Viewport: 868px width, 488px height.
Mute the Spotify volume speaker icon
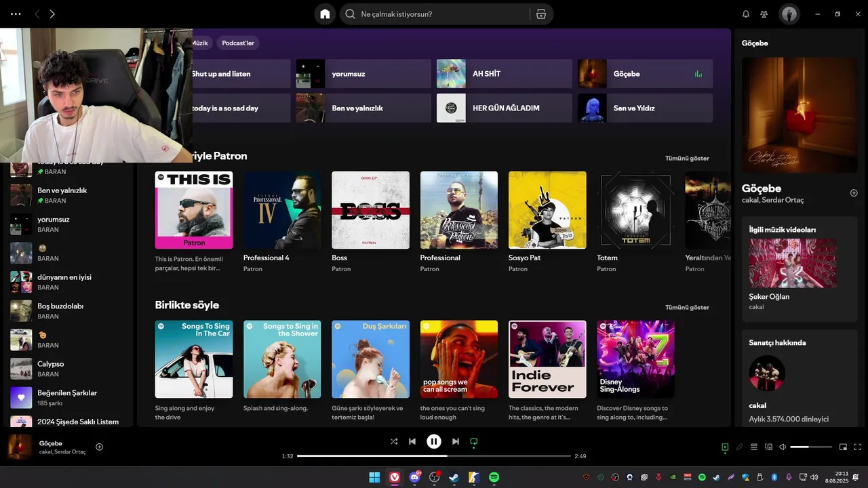pos(783,447)
